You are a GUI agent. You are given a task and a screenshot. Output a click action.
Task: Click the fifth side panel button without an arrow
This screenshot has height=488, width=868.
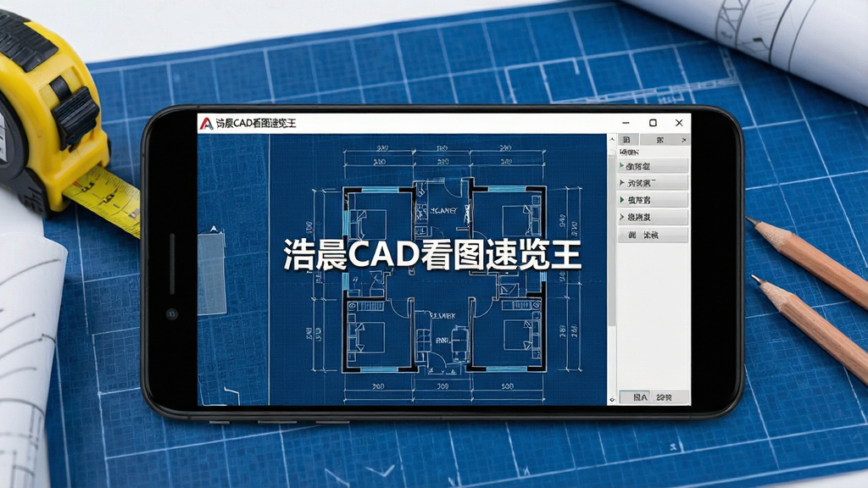[654, 235]
